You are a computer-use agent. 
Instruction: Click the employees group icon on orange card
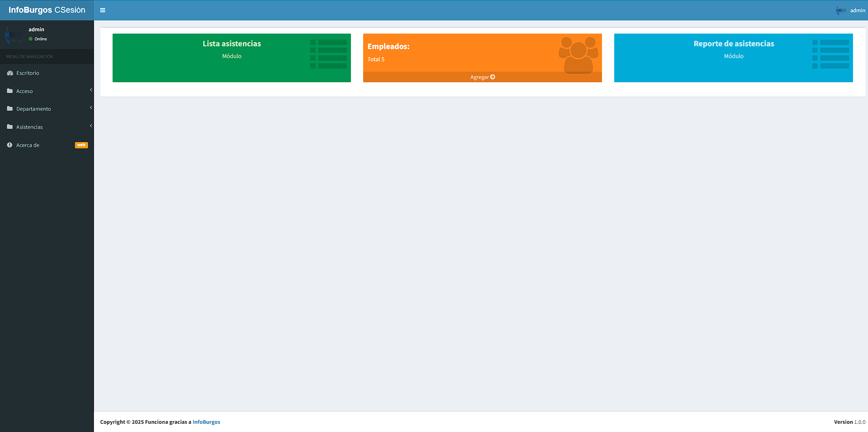578,55
